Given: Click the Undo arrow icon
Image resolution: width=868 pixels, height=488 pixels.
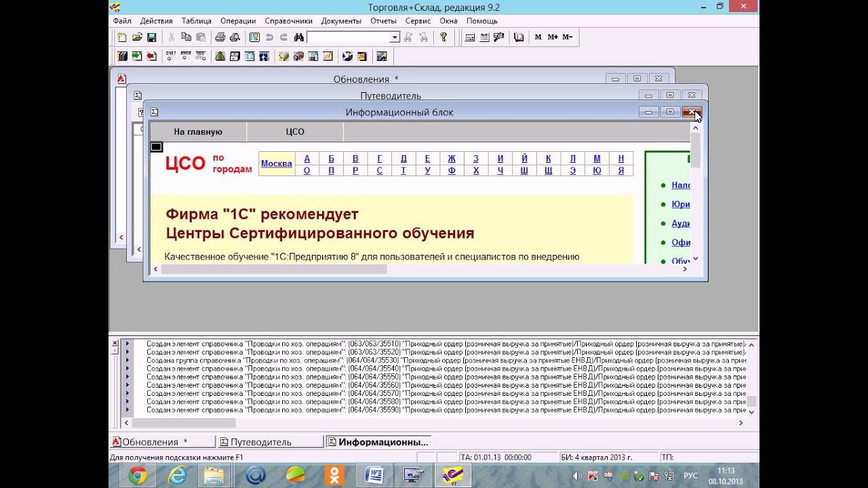Looking at the screenshot, I should (269, 37).
